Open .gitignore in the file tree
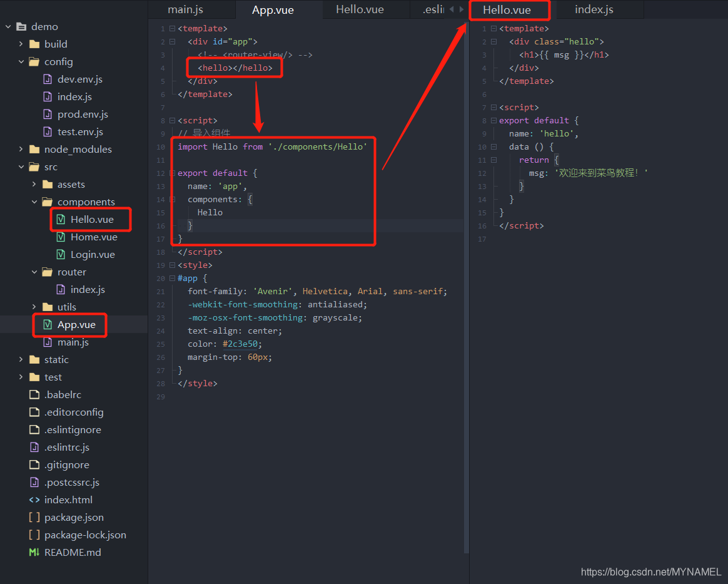728x584 pixels. [x=66, y=464]
